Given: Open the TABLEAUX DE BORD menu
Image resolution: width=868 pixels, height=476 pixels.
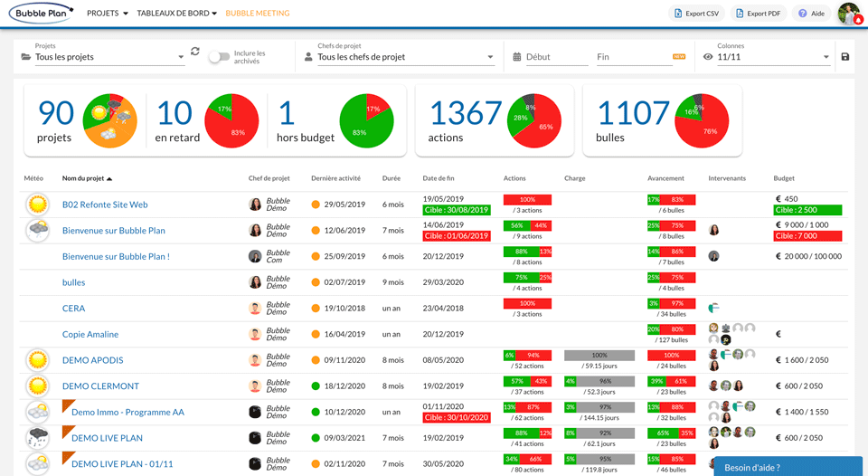Looking at the screenshot, I should [176, 14].
